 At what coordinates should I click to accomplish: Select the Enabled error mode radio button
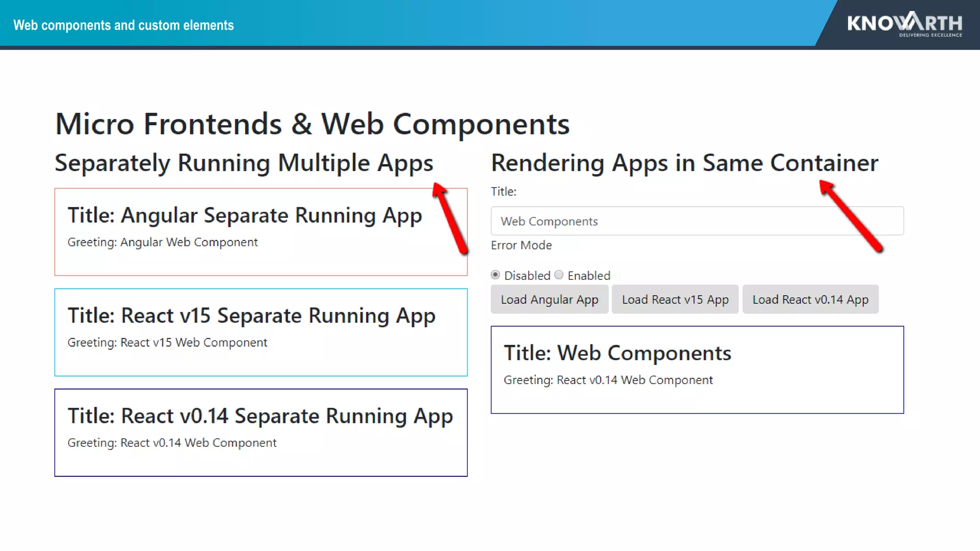[559, 275]
